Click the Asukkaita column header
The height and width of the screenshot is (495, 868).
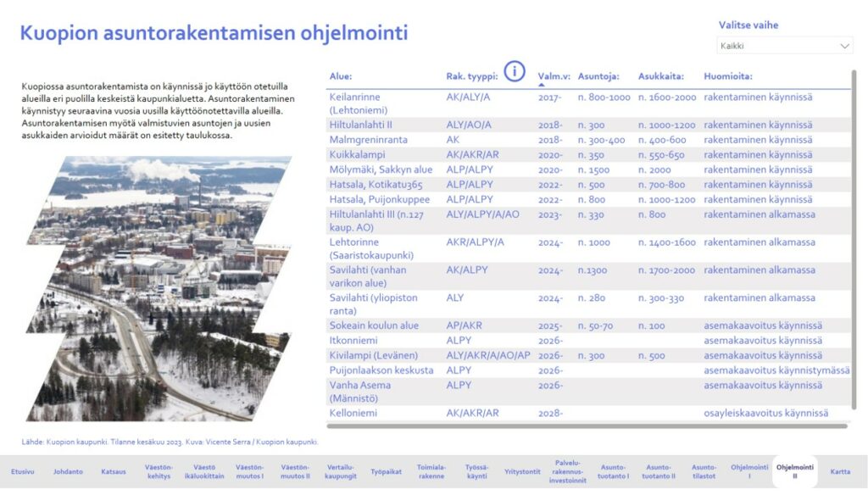pos(660,76)
